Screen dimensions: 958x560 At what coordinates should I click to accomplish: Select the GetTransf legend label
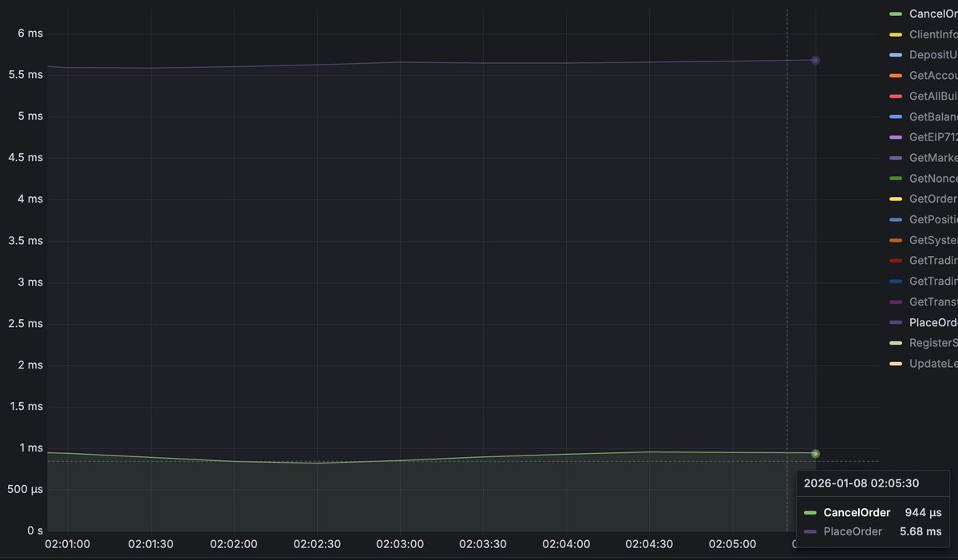point(933,302)
